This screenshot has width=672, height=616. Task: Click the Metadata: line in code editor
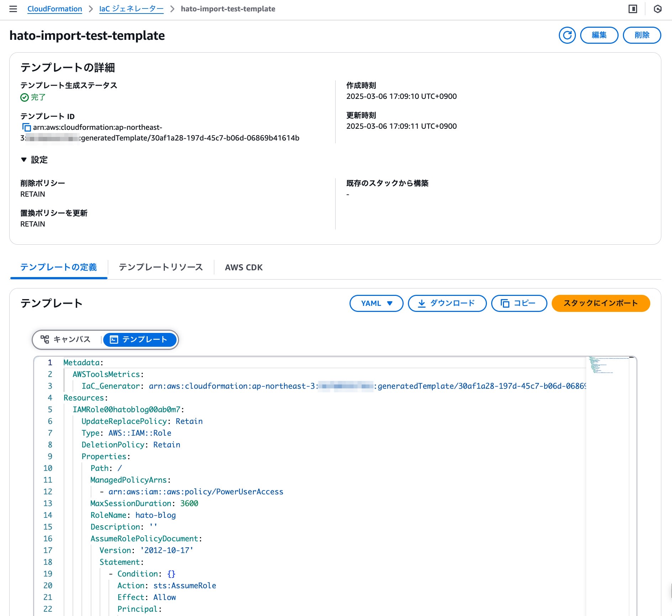coord(83,362)
